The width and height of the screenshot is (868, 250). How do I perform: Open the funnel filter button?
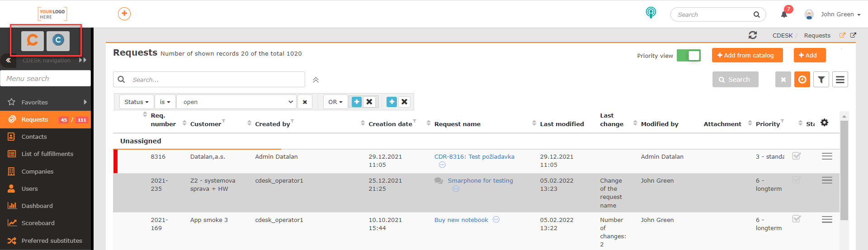pos(821,80)
